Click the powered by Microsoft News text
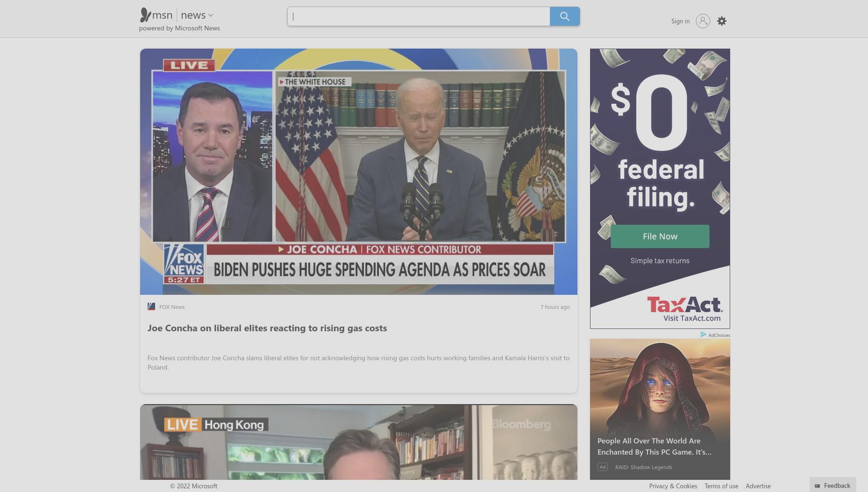868x492 pixels. click(x=179, y=28)
